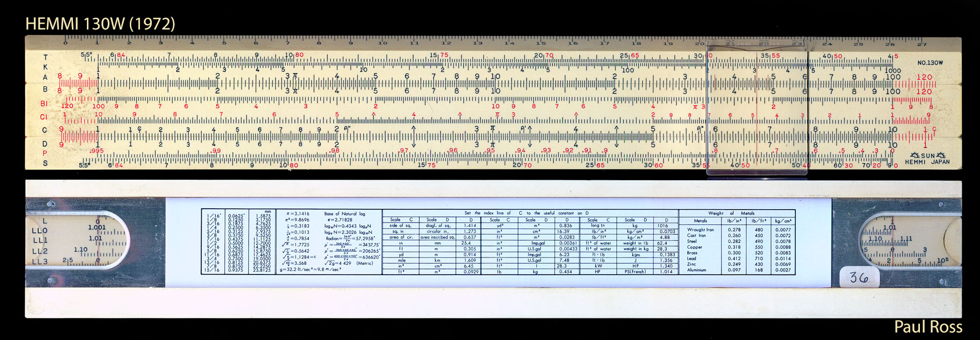The image size is (980, 340).
Task: Click the "Brass" row label
Action: pyautogui.click(x=692, y=253)
